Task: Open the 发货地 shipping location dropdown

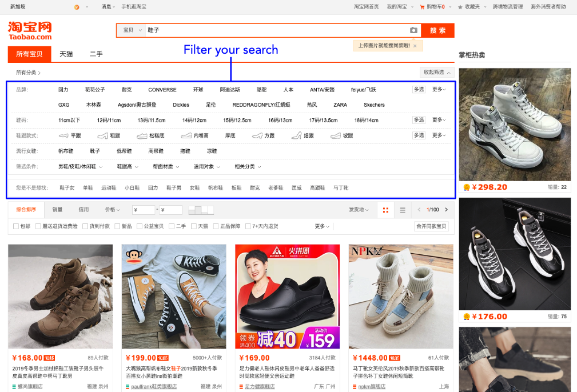Action: [359, 210]
